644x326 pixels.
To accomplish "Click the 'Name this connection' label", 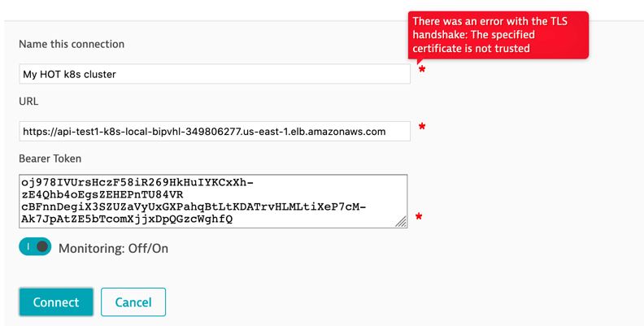I will pos(72,44).
